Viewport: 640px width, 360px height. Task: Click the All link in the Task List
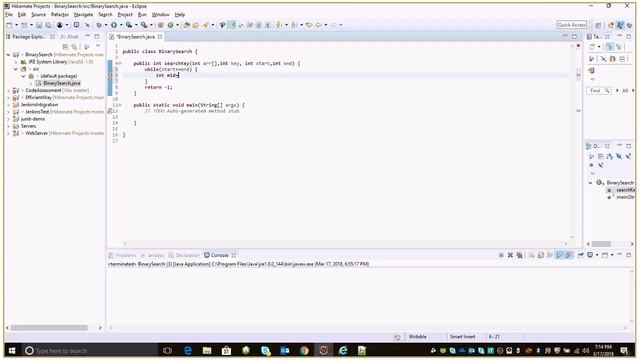[x=624, y=91]
